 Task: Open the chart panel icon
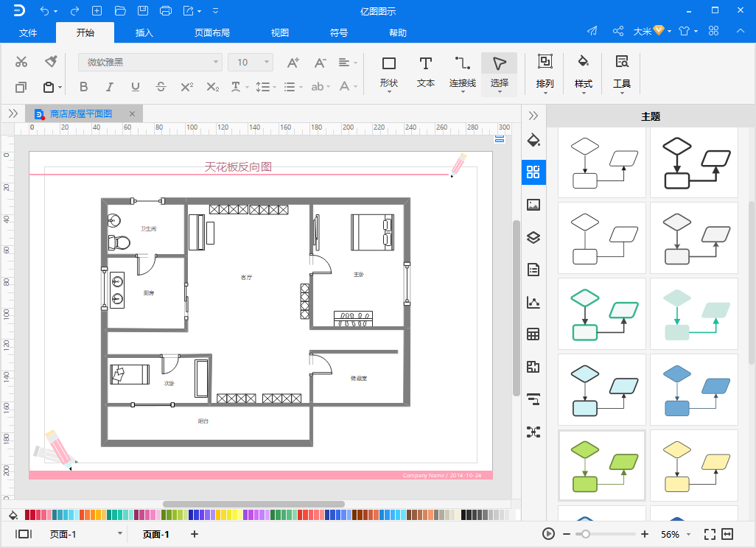coord(533,302)
